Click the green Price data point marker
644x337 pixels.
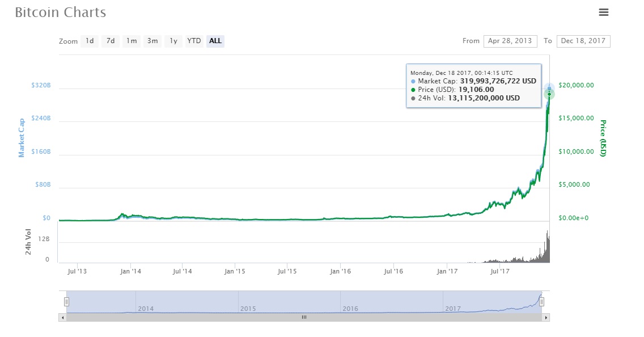click(x=549, y=95)
